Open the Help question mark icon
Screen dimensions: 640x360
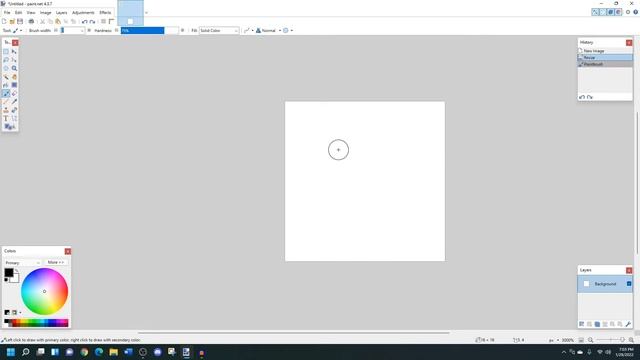tap(636, 12)
